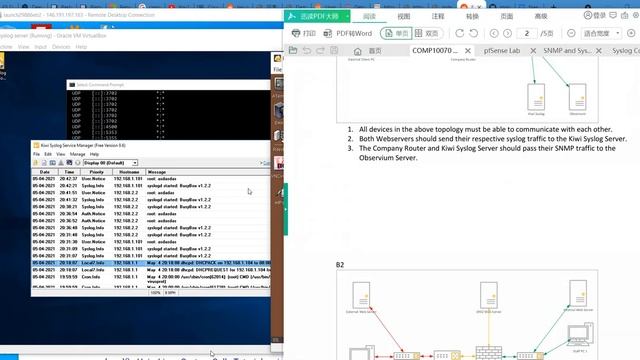Open Manage menu in Kiwi Syslog Manager

click(78, 154)
